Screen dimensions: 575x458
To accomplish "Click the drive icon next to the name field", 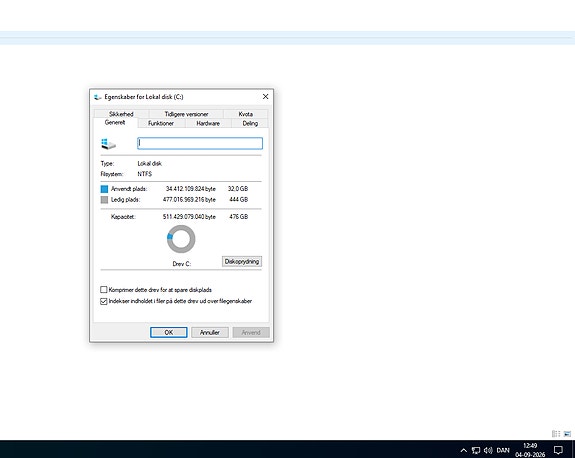I will (x=108, y=144).
